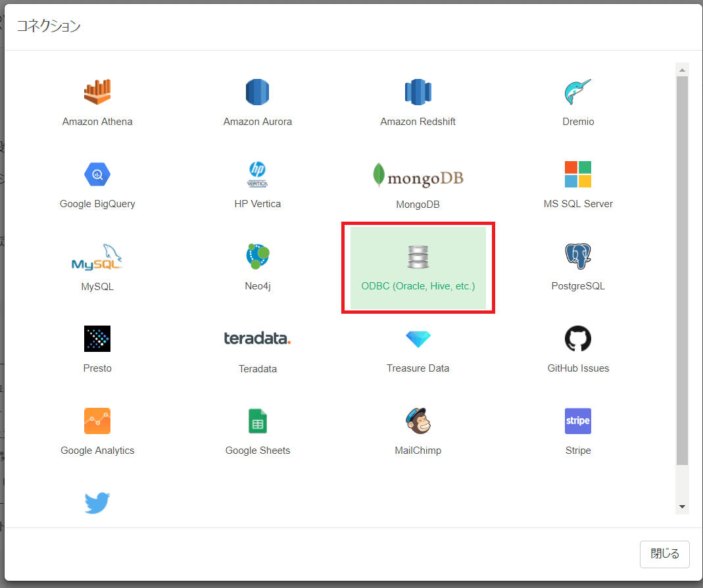
Task: Click the Treasure Data label
Action: pyautogui.click(x=418, y=368)
